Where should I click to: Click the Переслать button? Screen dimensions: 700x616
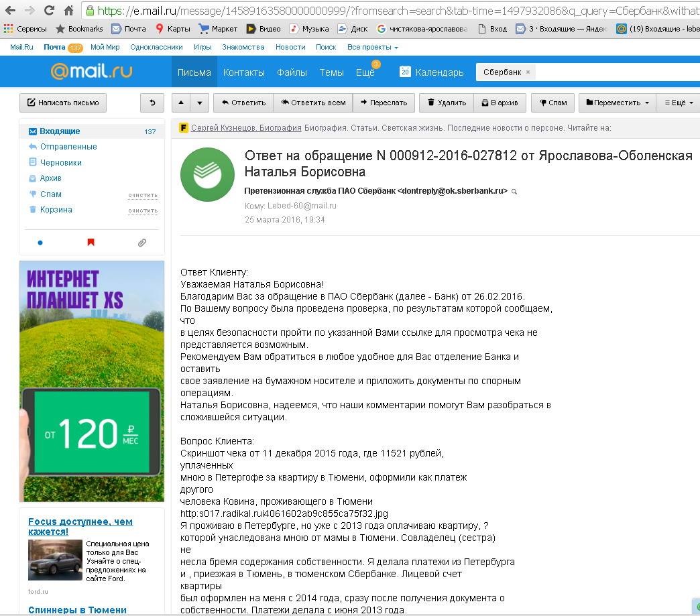pos(384,103)
